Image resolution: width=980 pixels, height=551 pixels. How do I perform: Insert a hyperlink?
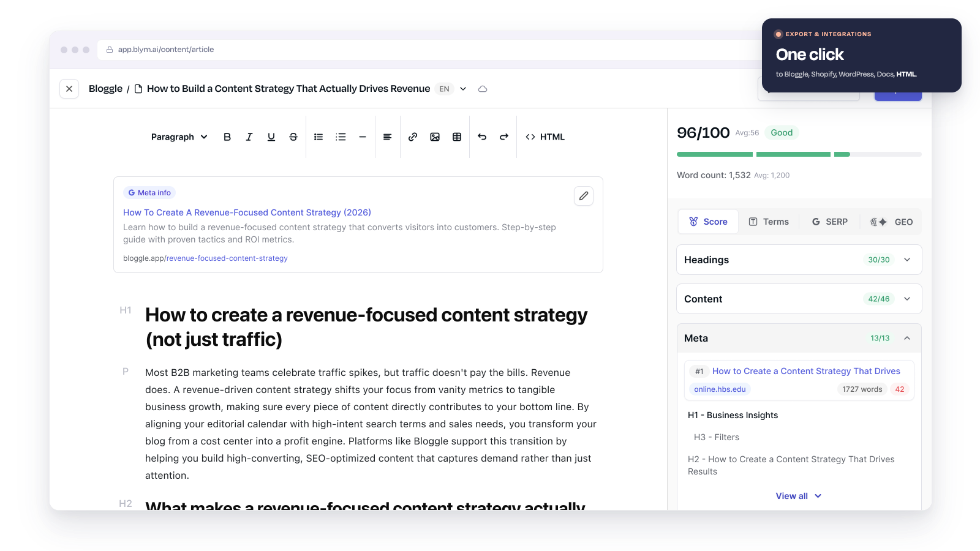point(413,137)
